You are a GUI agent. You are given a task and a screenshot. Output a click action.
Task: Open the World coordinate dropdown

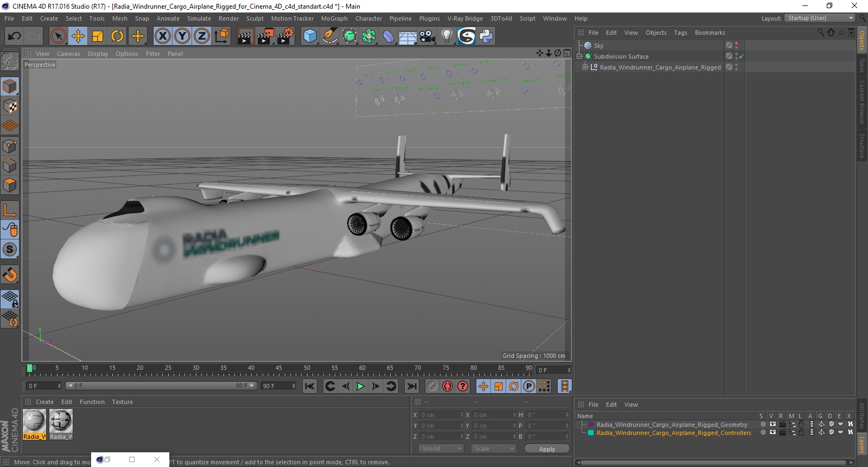coord(441,449)
